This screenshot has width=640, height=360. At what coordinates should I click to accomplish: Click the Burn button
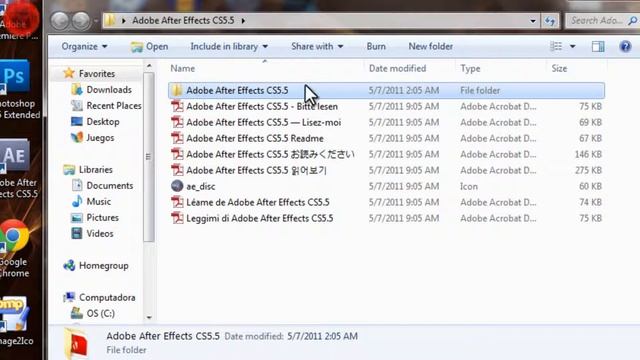coord(376,47)
